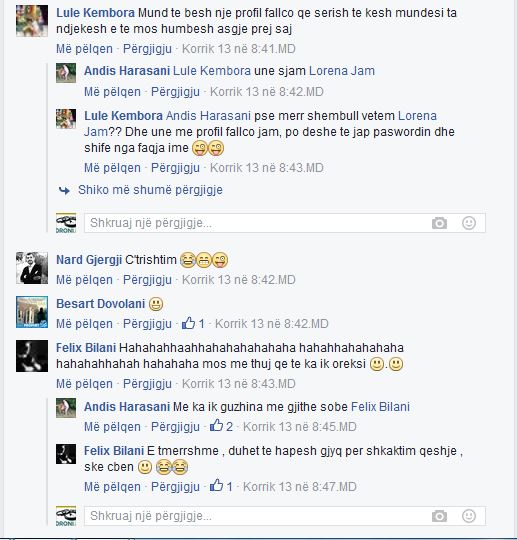517x540 pixels.
Task: Click the bottom 'Shkruaj një përgjigje...' field
Action: tap(285, 516)
